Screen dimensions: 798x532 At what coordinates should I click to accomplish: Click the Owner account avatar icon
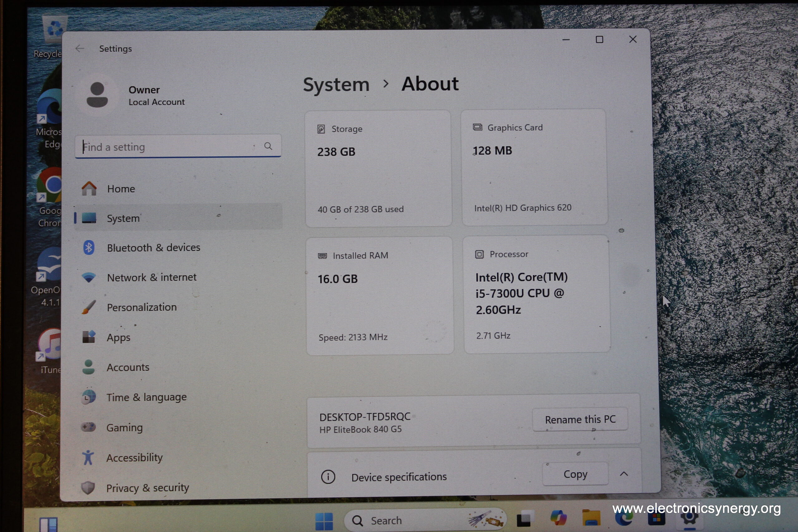pyautogui.click(x=97, y=95)
